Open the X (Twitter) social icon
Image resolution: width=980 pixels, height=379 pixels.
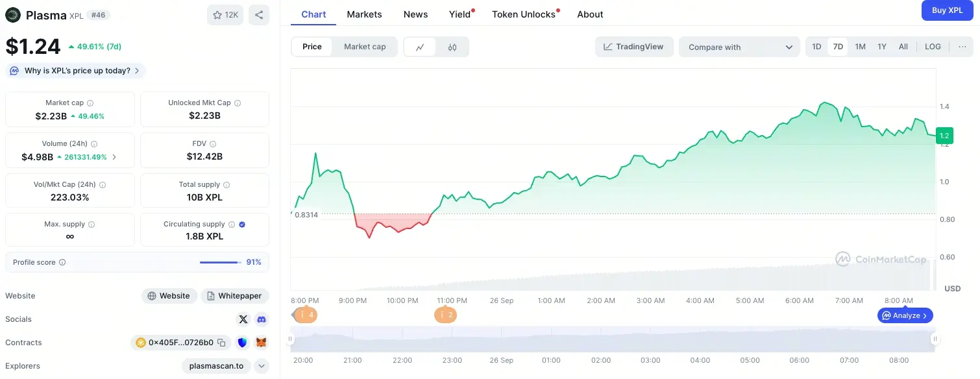[x=243, y=319]
